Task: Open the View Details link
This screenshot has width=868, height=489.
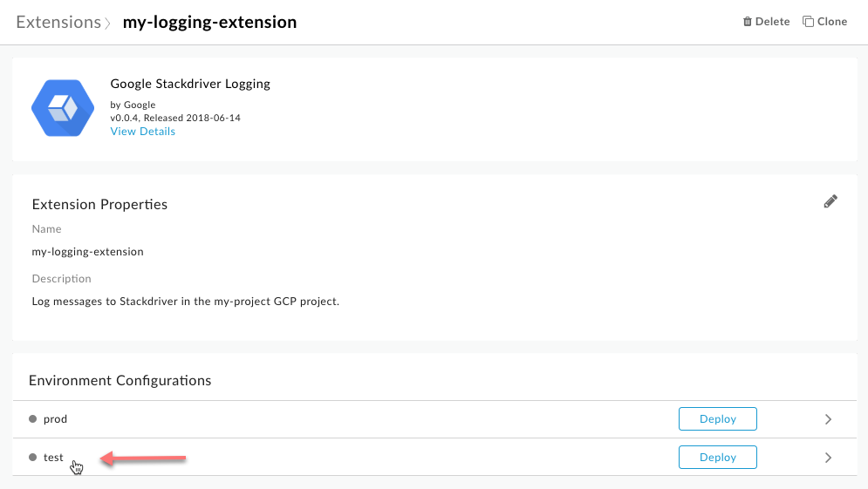Action: click(142, 132)
